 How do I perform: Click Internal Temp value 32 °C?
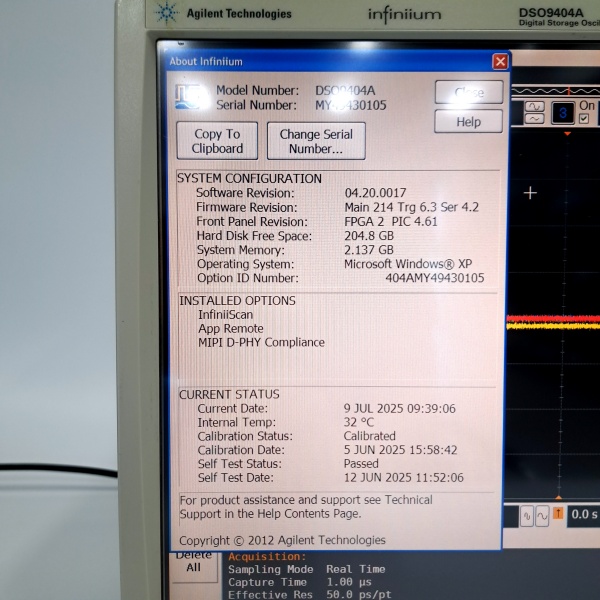tap(359, 422)
